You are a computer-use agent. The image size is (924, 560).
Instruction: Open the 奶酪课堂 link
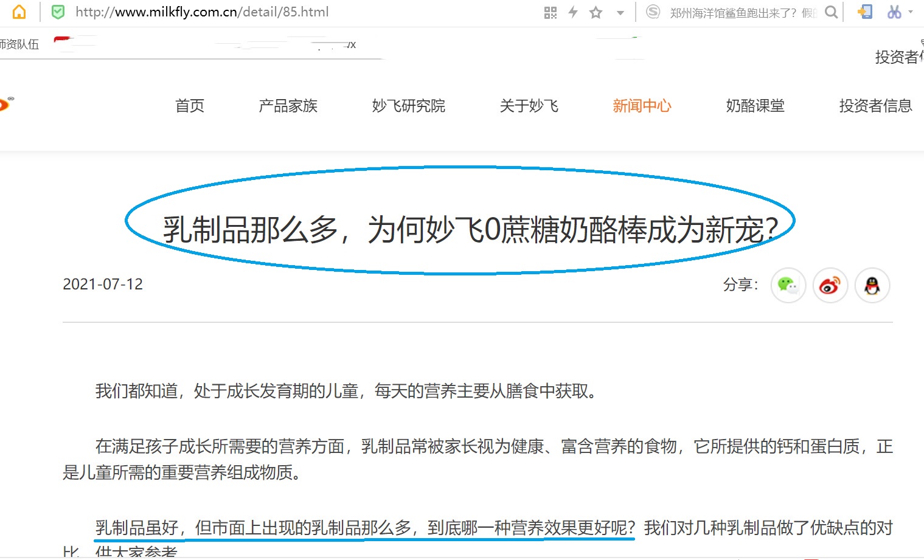point(755,106)
